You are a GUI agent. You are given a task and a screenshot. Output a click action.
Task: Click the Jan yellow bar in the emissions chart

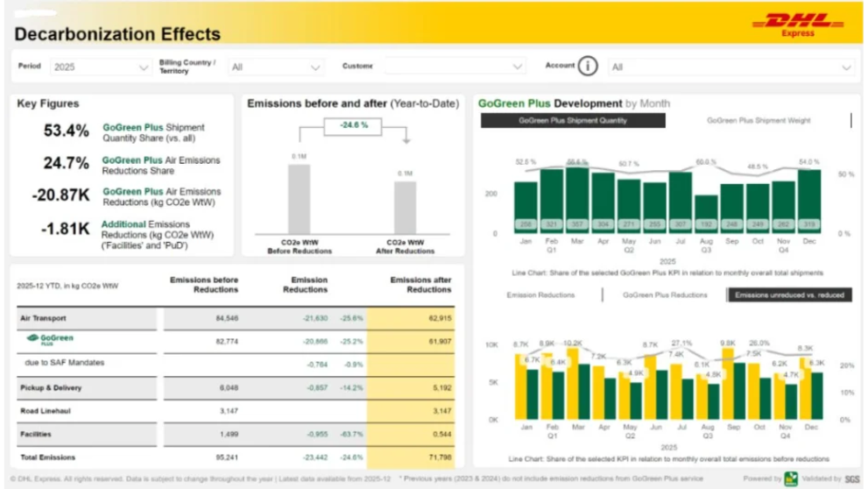(x=520, y=386)
